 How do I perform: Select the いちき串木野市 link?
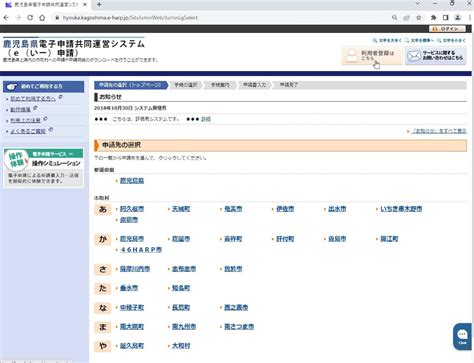[x=401, y=209]
